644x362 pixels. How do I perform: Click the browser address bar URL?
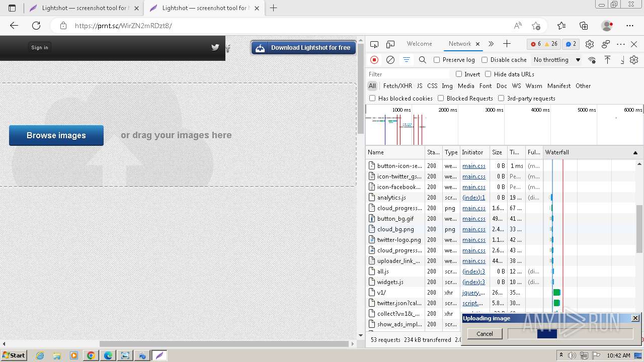123,26
